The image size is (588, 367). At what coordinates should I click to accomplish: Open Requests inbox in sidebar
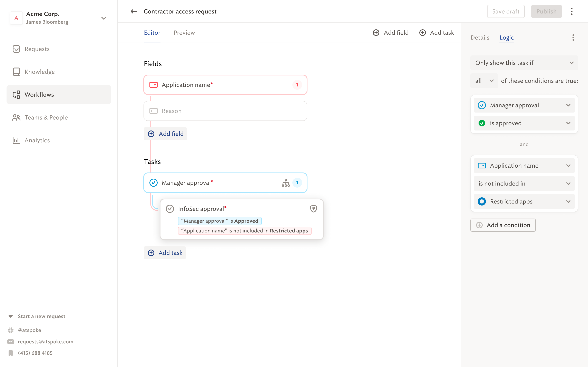(37, 49)
